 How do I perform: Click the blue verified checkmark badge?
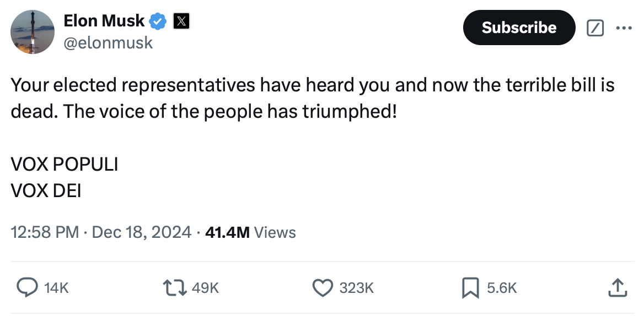(158, 21)
